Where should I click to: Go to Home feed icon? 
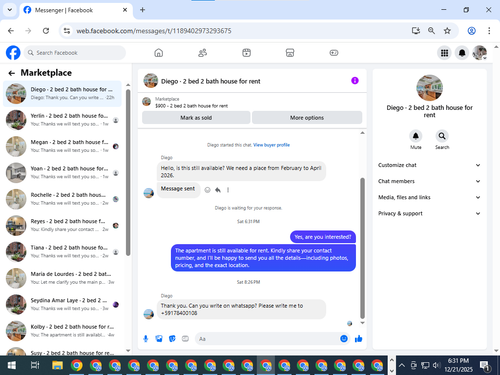[x=159, y=53]
